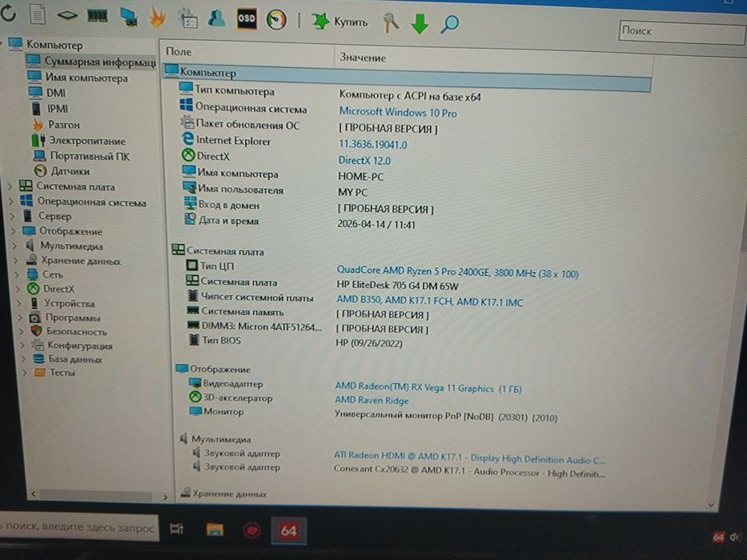Image resolution: width=747 pixels, height=560 pixels.
Task: Click the Refresh toolbar icon
Action: coord(9,14)
